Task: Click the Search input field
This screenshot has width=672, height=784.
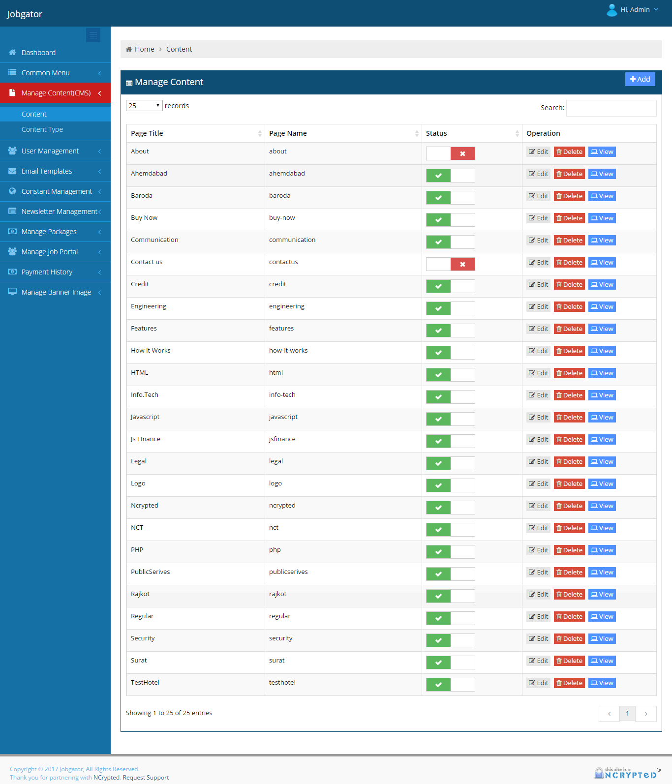Action: click(x=611, y=108)
